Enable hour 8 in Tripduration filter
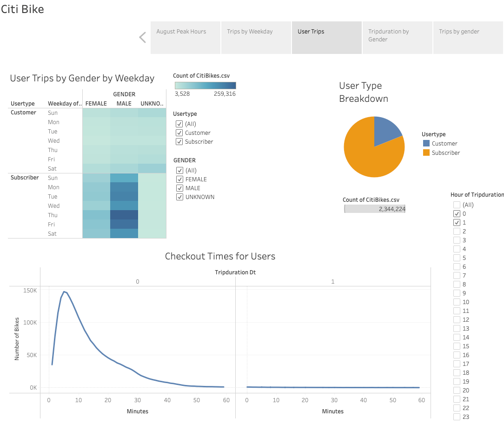The height and width of the screenshot is (431, 504). [457, 284]
